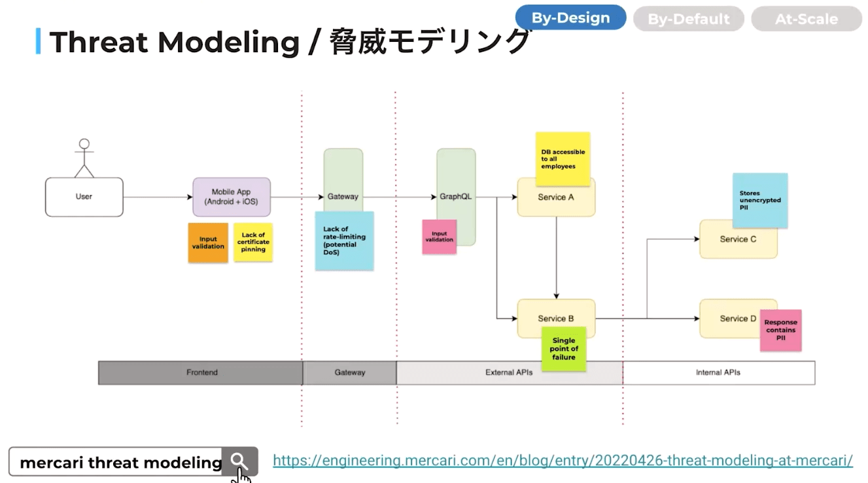Switch to the By-Default tab pill
Image resolution: width=868 pixels, height=483 pixels.
688,19
